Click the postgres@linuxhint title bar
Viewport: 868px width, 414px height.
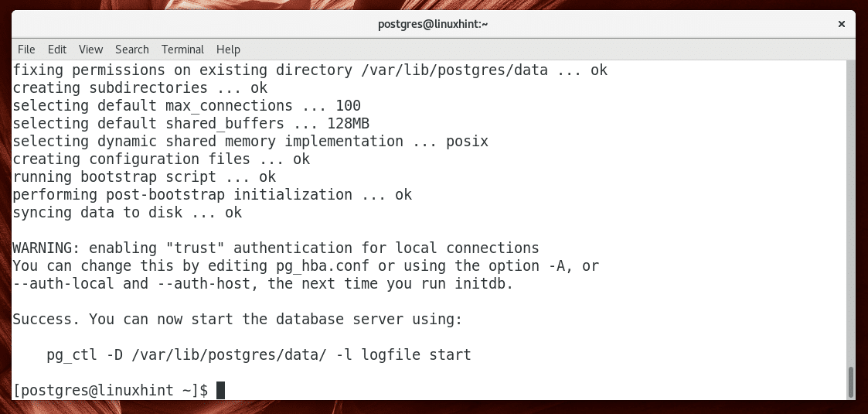[433, 24]
